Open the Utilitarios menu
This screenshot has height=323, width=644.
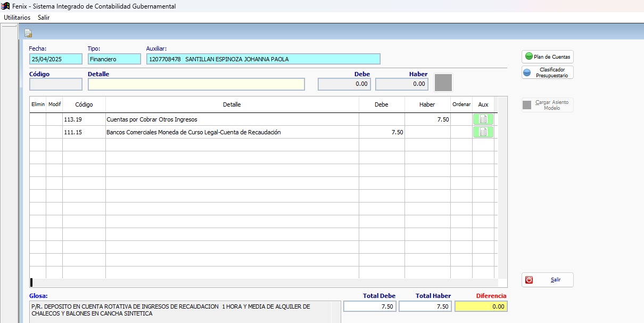(17, 18)
